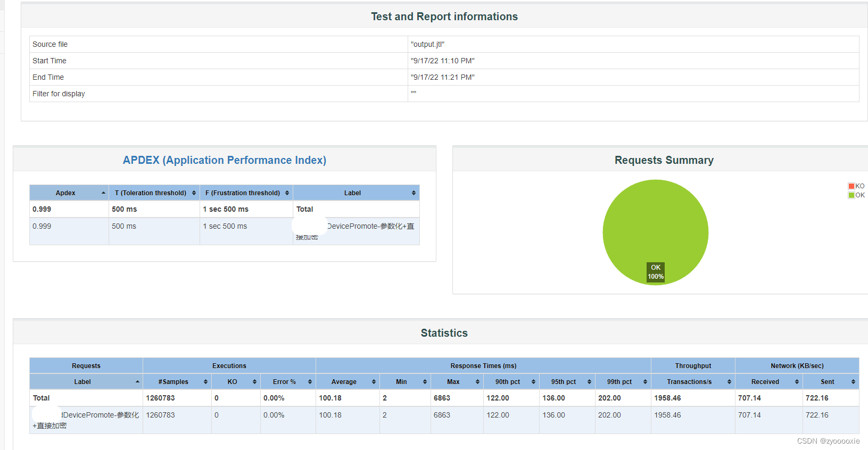This screenshot has height=450, width=868.
Task: Sort by T (Toleration threshold) column
Action: coord(154,193)
